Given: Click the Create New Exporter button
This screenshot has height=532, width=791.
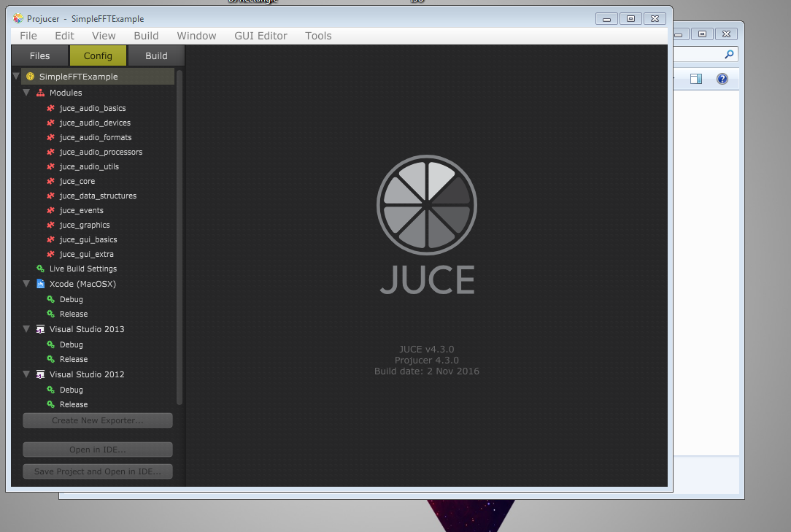Looking at the screenshot, I should click(x=98, y=420).
